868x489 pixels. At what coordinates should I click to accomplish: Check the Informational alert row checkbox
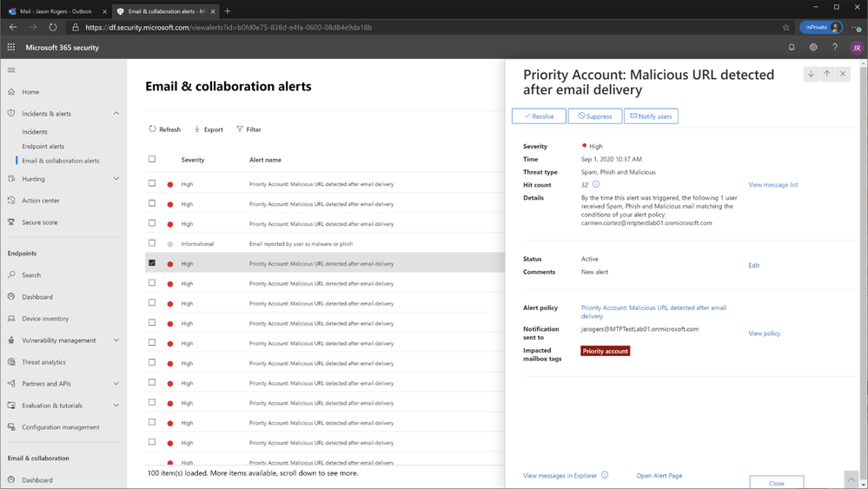(x=152, y=243)
